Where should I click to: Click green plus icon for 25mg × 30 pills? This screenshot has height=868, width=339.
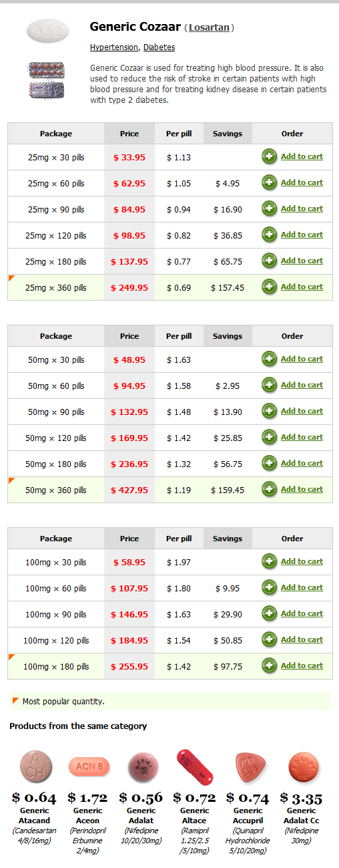click(x=269, y=157)
